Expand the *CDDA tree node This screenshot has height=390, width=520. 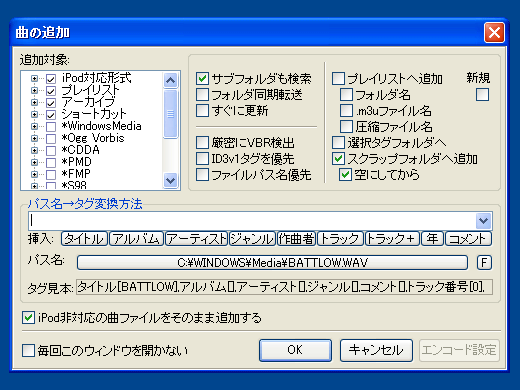coord(34,150)
